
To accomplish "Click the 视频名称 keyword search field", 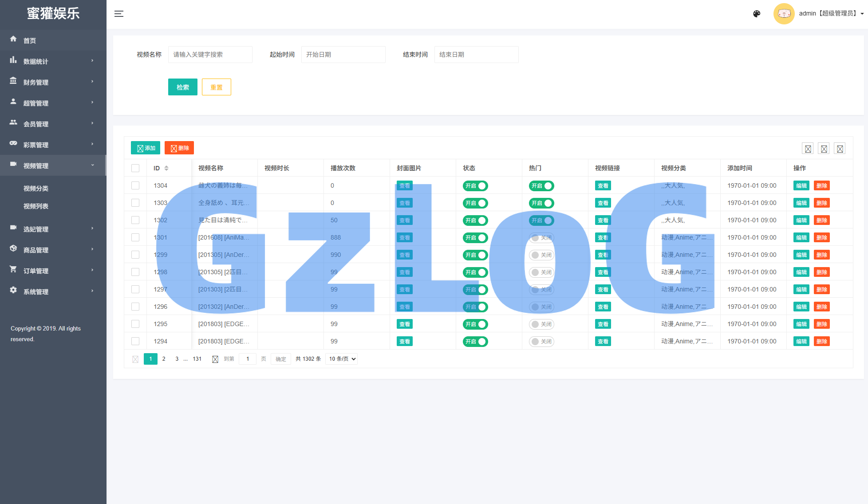I will (x=210, y=55).
